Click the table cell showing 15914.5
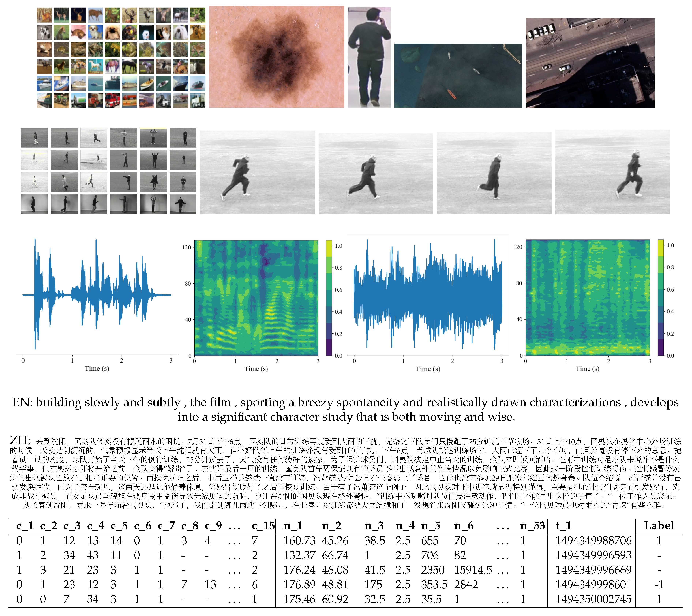692x616 pixels. [x=473, y=570]
